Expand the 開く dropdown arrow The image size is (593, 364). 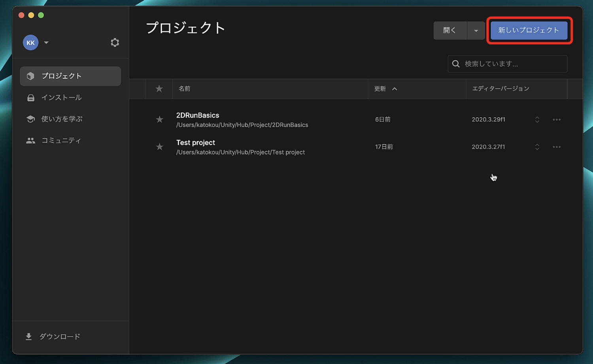click(476, 30)
